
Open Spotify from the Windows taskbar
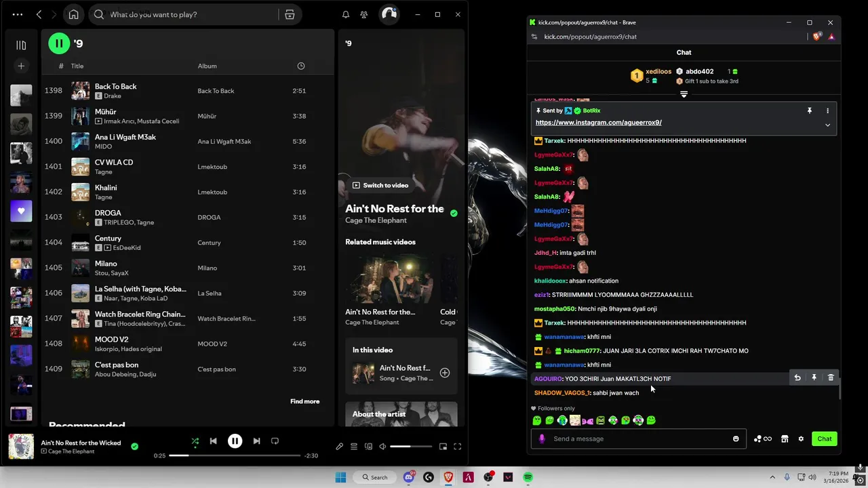[528, 477]
